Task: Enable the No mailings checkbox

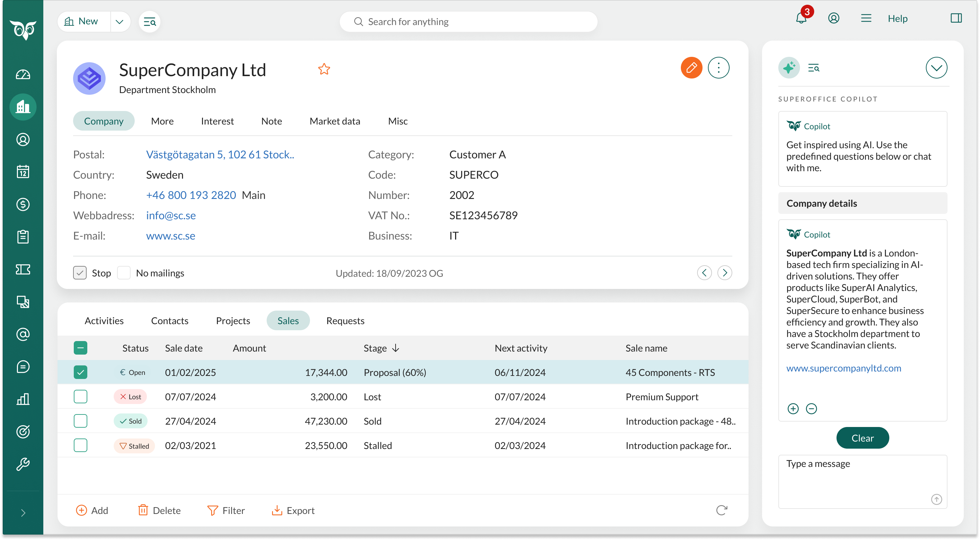Action: point(124,273)
